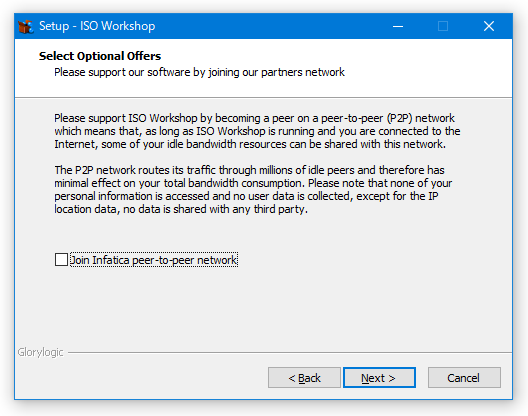Cancel the ISO Workshop setup
The image size is (528, 416).
[464, 378]
